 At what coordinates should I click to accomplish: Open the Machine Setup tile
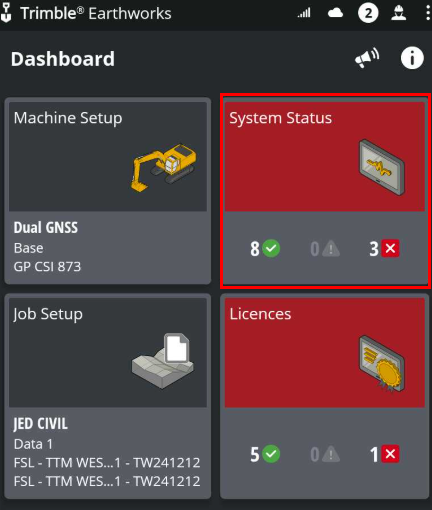108,191
